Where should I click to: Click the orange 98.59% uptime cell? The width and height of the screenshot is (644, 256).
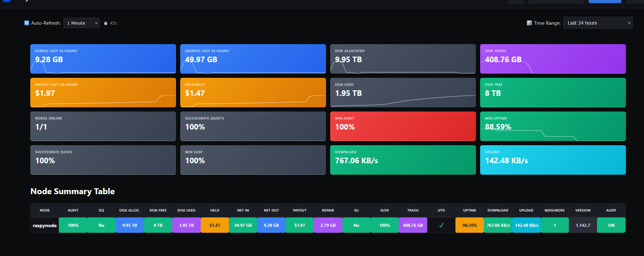469,225
